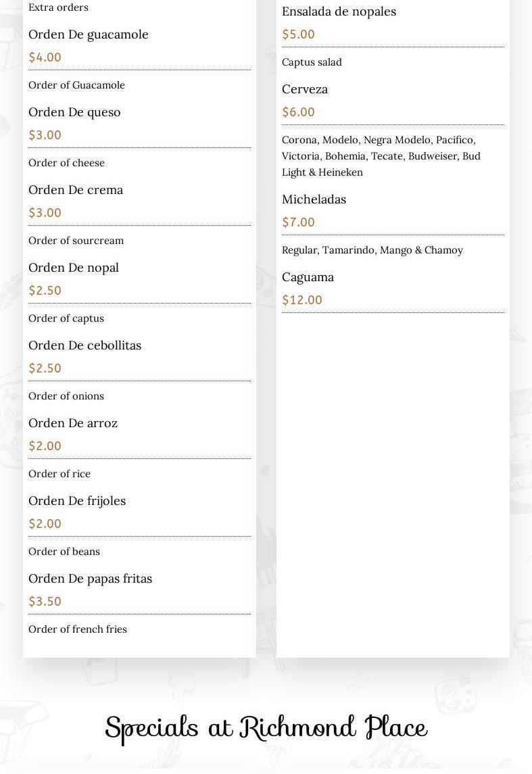Click the $7.00 Micheladas price
The width and height of the screenshot is (532, 774).
tap(298, 222)
